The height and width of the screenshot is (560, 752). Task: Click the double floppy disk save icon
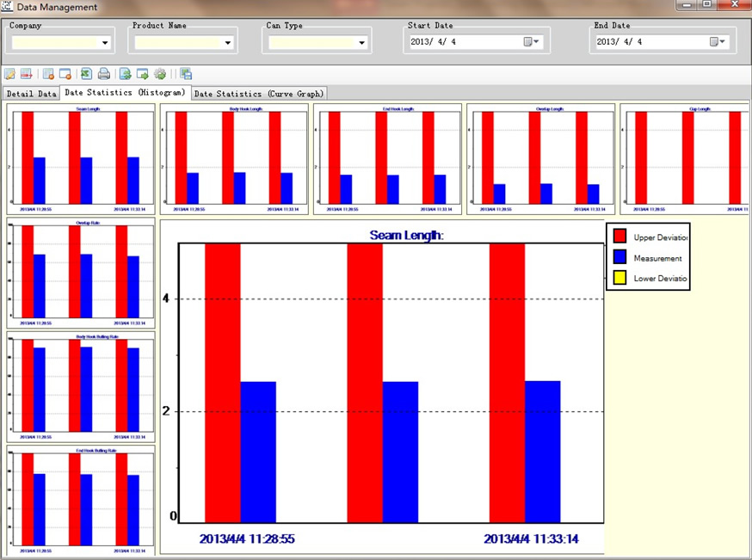click(x=186, y=74)
